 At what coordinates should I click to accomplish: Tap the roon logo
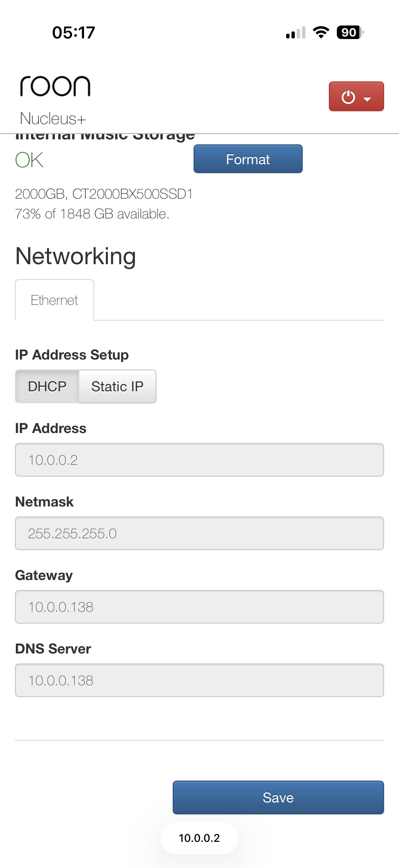click(x=55, y=86)
